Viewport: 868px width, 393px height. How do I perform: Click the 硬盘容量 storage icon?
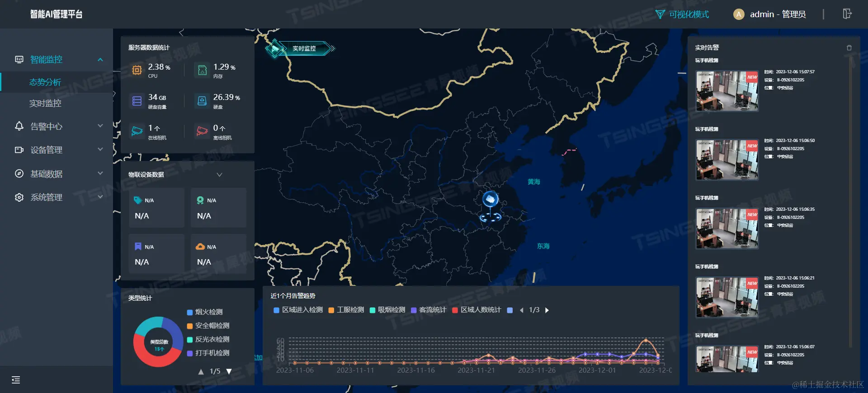coord(137,100)
